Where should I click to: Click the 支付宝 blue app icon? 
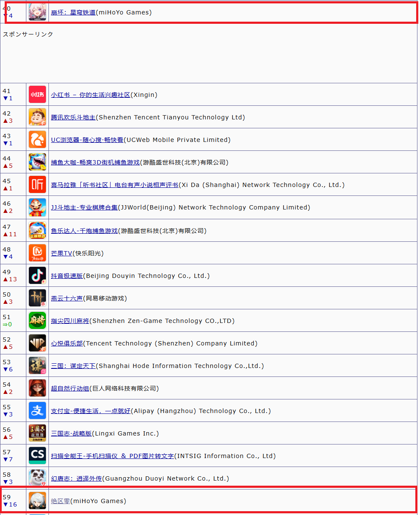point(37,410)
